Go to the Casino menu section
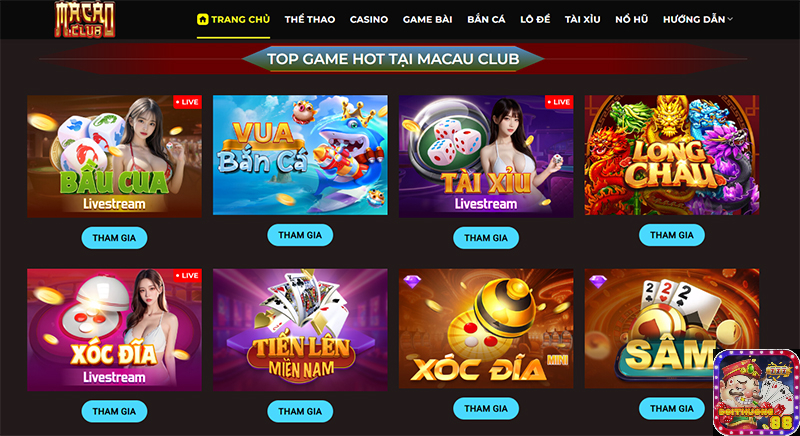 (x=369, y=19)
